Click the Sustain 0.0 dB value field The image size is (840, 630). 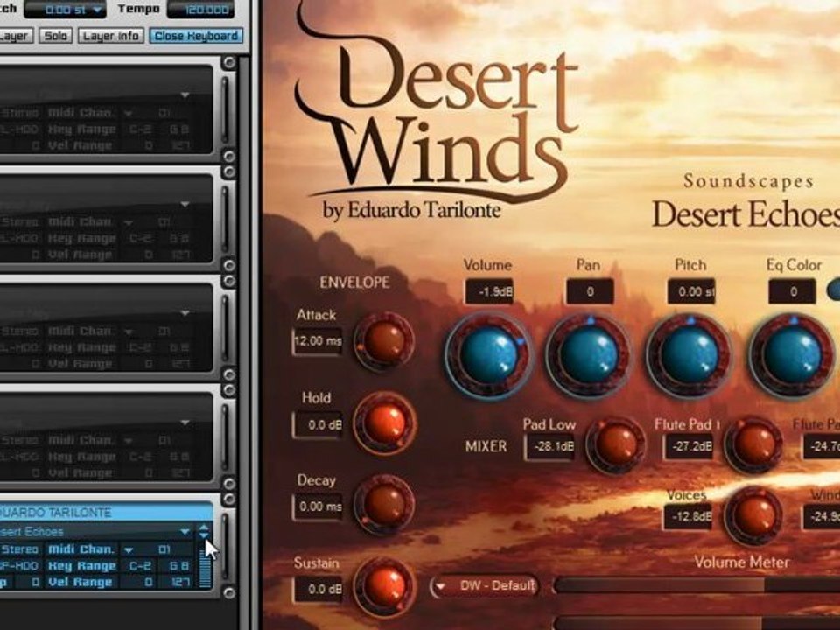click(x=318, y=589)
